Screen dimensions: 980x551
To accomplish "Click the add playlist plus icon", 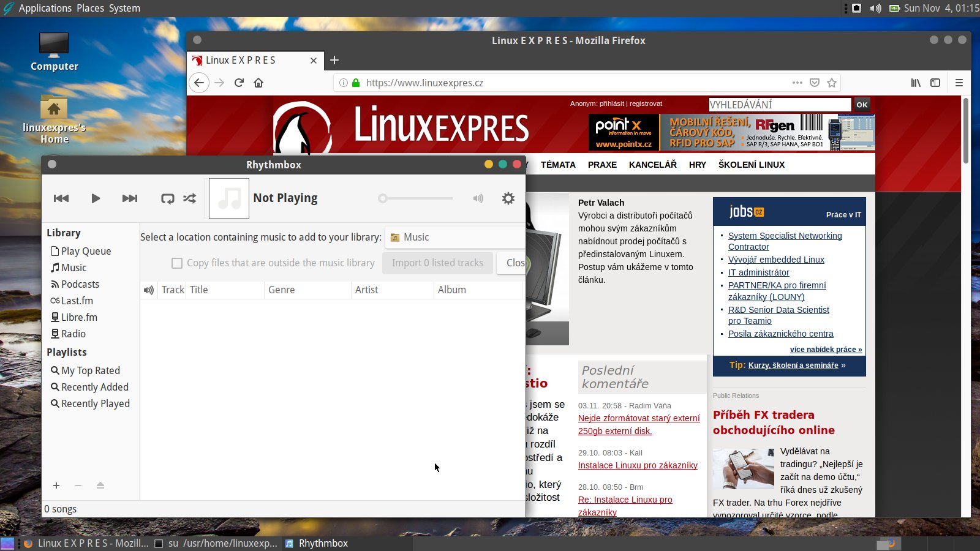I will point(56,485).
